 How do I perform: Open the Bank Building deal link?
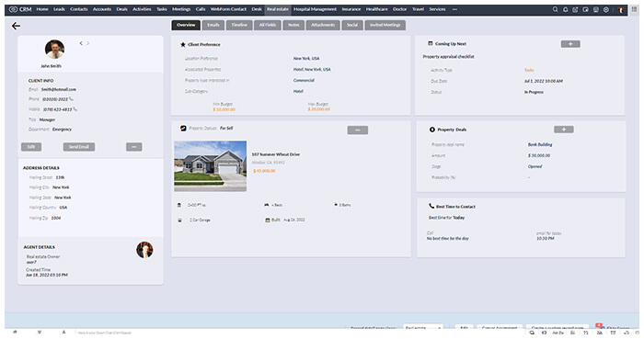point(540,144)
